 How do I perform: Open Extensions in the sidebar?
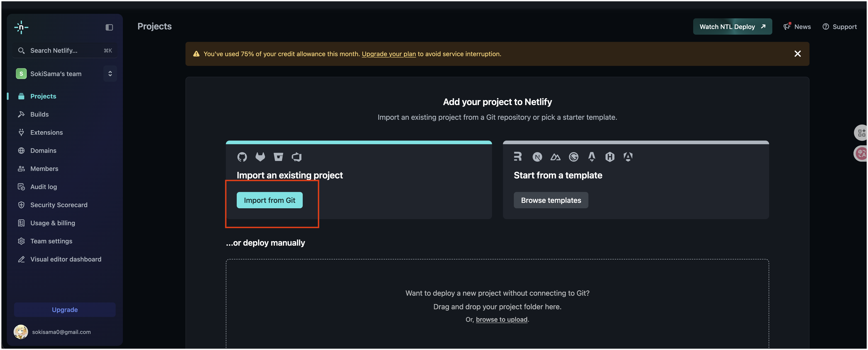tap(46, 133)
